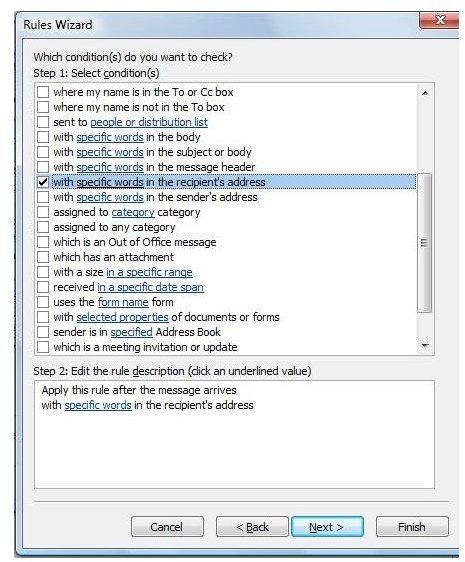Check 'where my name is not in the To box'
Viewport: 465px width, 562px height.
(x=43, y=107)
